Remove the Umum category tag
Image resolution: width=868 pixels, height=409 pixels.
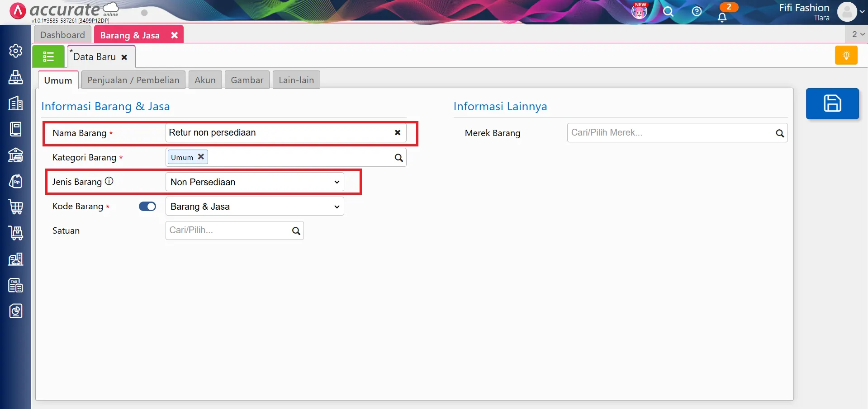point(201,157)
